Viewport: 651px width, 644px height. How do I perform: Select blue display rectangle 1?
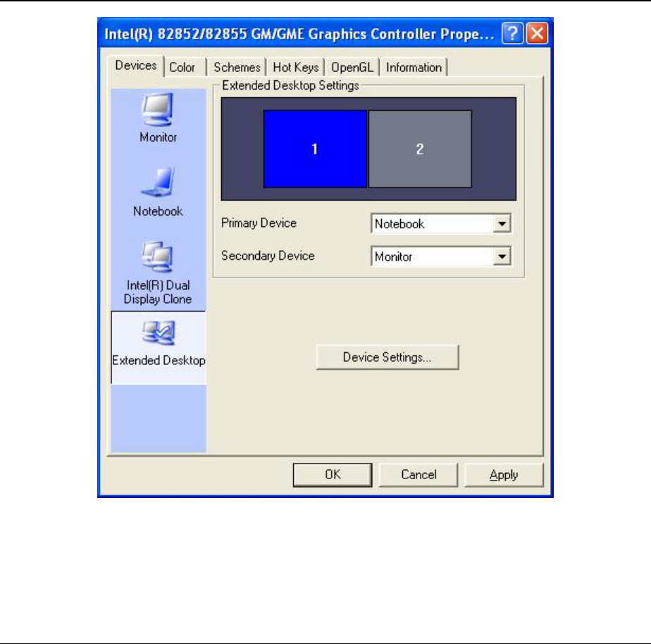315,149
